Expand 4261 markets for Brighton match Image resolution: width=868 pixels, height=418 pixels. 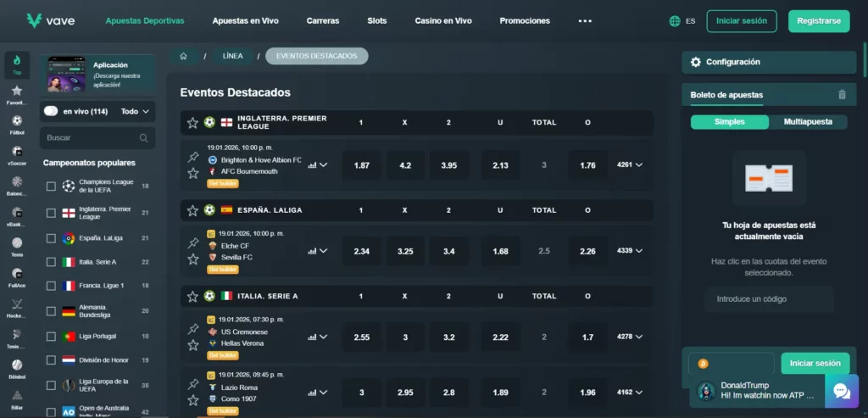pyautogui.click(x=630, y=165)
